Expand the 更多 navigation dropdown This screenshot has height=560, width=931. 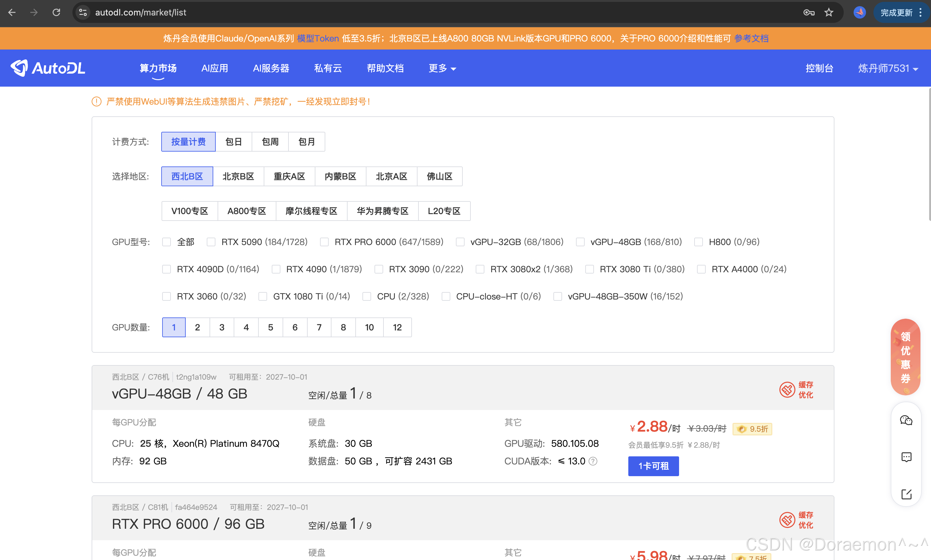point(442,68)
